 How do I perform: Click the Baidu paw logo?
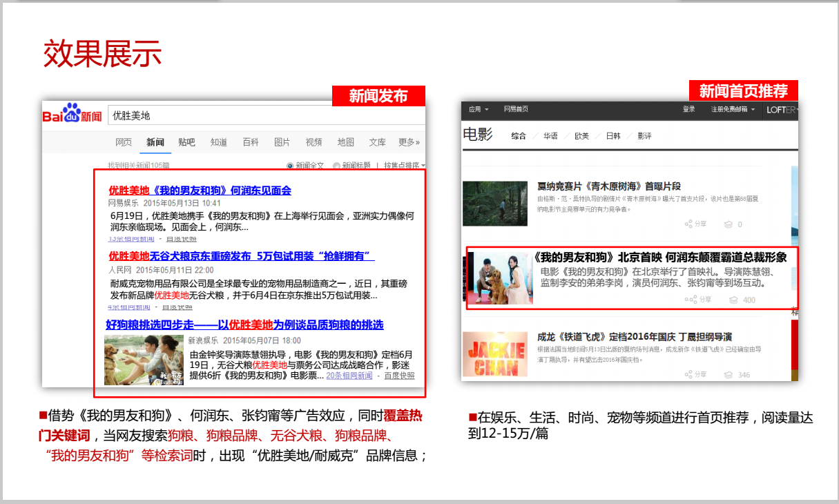[72, 114]
